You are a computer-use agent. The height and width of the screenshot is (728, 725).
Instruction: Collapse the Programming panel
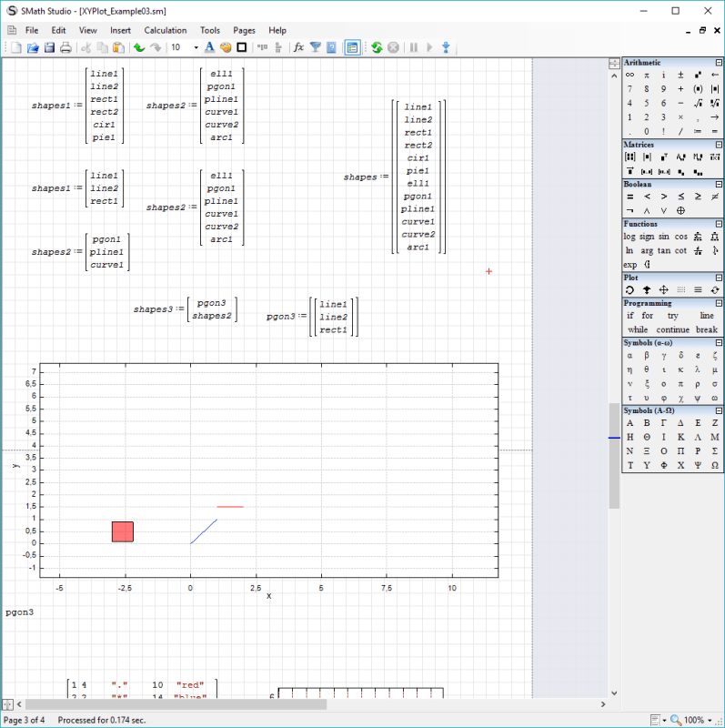[719, 303]
